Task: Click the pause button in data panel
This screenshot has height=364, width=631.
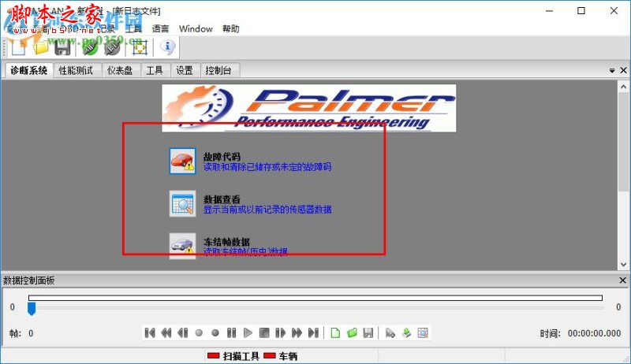Action: point(231,332)
